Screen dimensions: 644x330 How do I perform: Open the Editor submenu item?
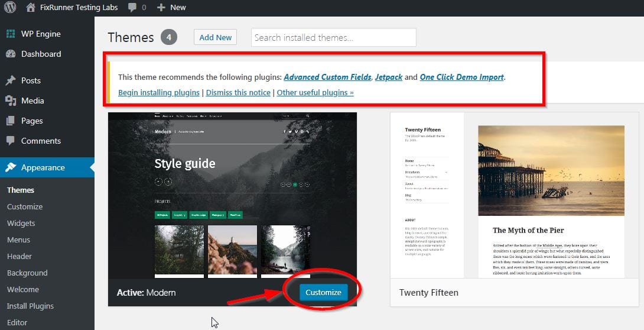point(17,322)
